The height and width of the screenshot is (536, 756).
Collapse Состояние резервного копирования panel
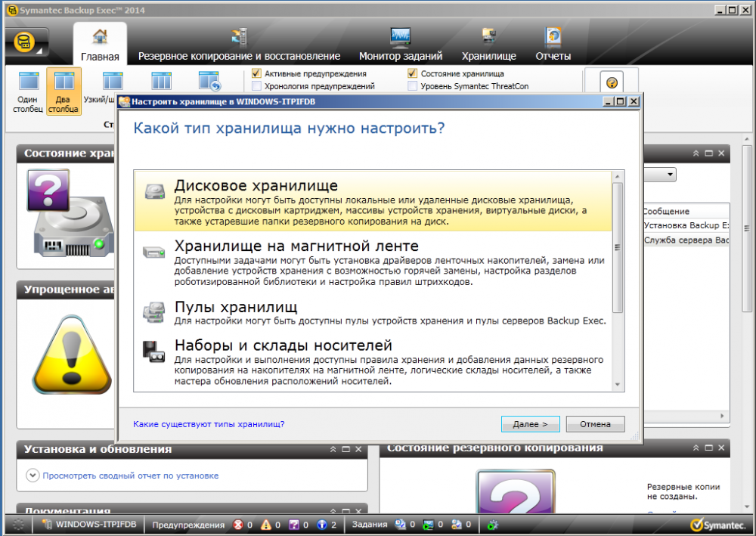(x=696, y=448)
